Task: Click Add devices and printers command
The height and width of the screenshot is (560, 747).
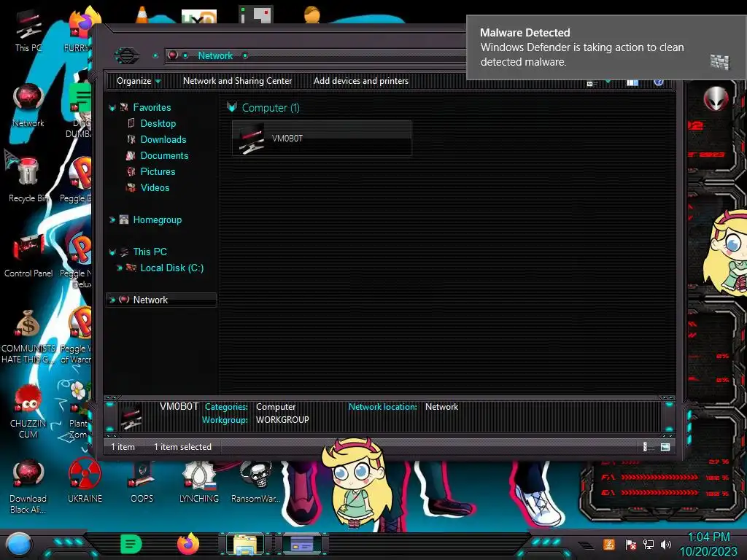Action: [360, 81]
